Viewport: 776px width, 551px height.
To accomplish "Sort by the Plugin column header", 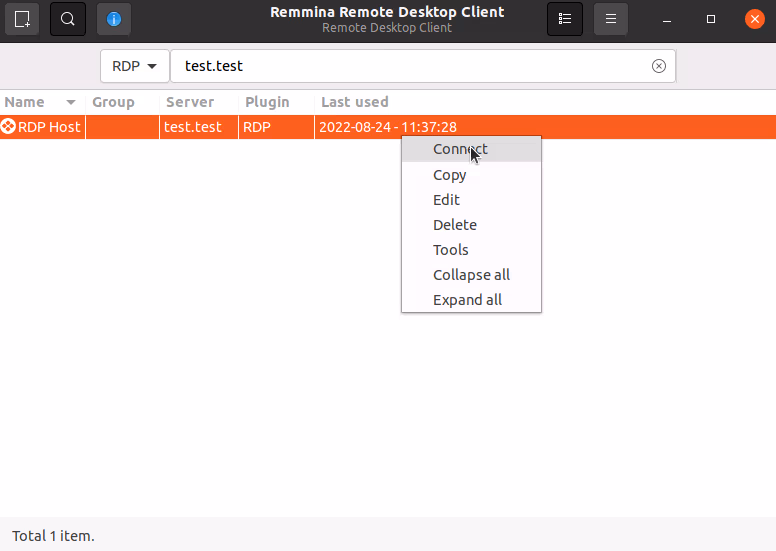I will 276,102.
